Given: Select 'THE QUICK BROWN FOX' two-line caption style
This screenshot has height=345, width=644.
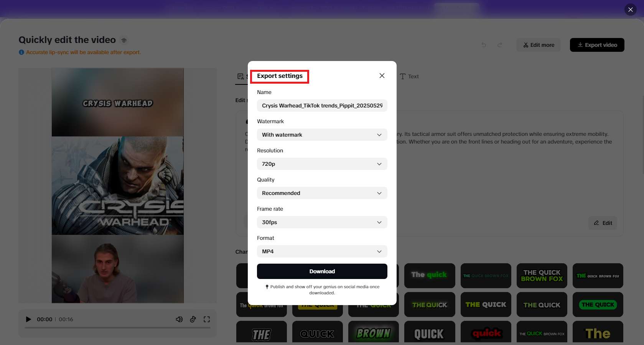Looking at the screenshot, I should [542, 276].
